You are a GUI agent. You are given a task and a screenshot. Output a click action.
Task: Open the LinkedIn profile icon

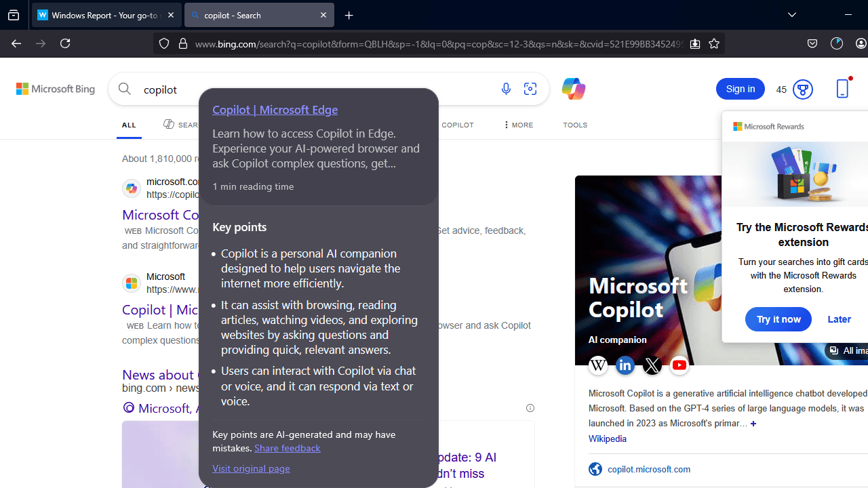pos(625,365)
